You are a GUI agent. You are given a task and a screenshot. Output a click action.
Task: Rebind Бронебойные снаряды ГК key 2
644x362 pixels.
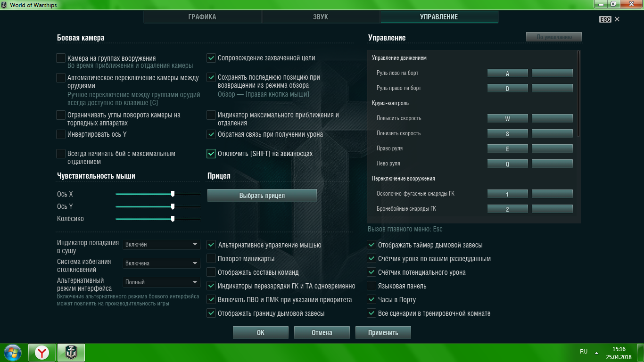[507, 209]
